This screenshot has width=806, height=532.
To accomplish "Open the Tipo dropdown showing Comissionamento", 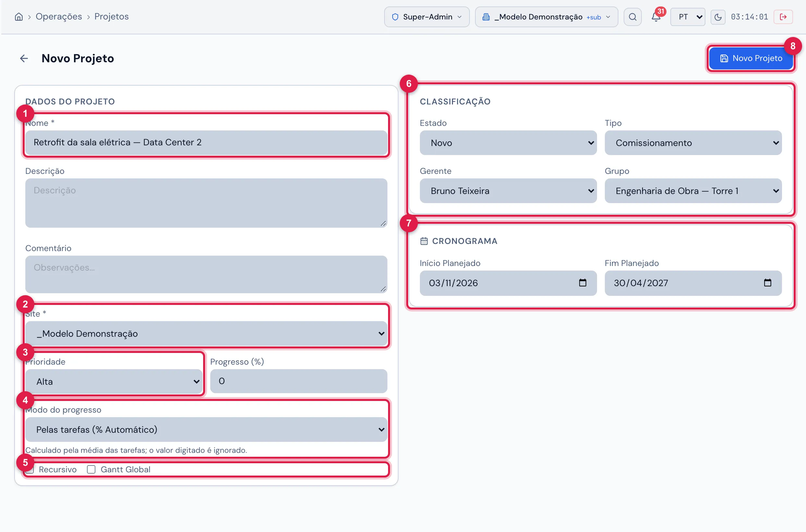I will (x=693, y=143).
